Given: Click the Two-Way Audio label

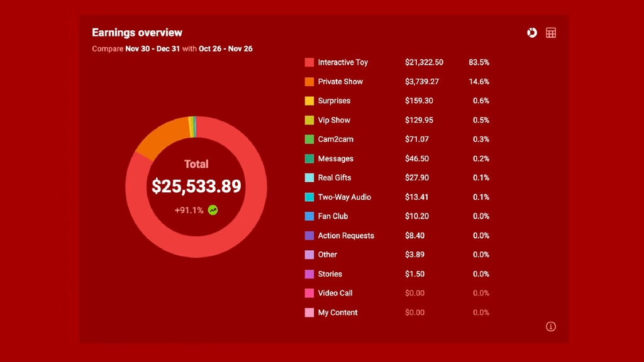Looking at the screenshot, I should coord(344,197).
